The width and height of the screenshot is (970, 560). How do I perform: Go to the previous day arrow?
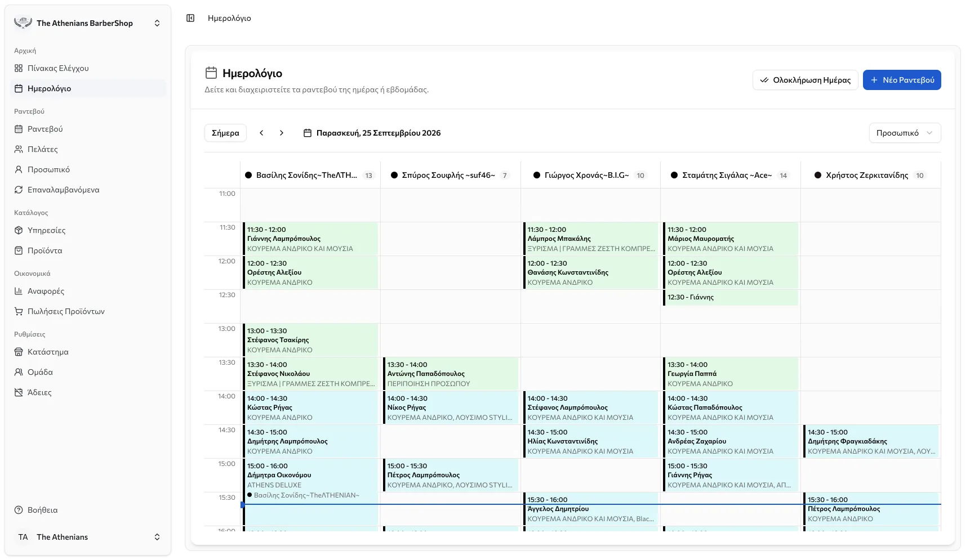261,133
